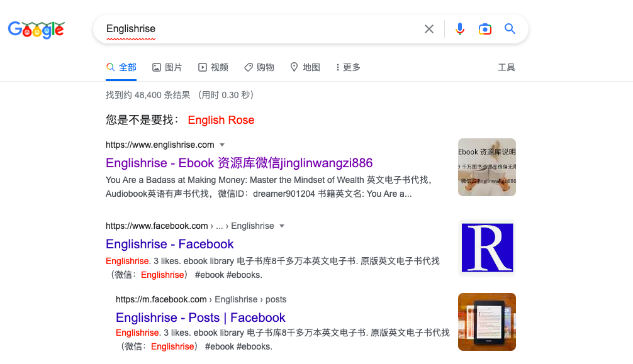
Task: Start voice search with microphone icon
Action: (459, 29)
